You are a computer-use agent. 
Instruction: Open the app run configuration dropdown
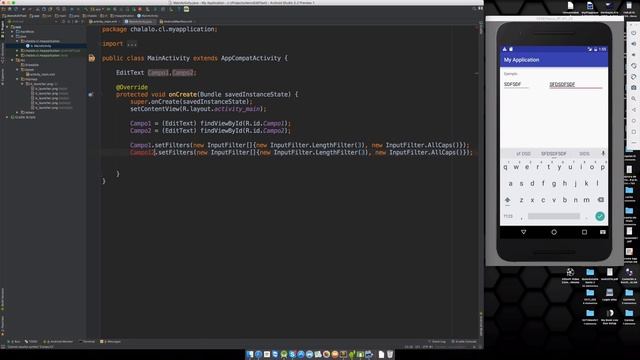point(97,9)
